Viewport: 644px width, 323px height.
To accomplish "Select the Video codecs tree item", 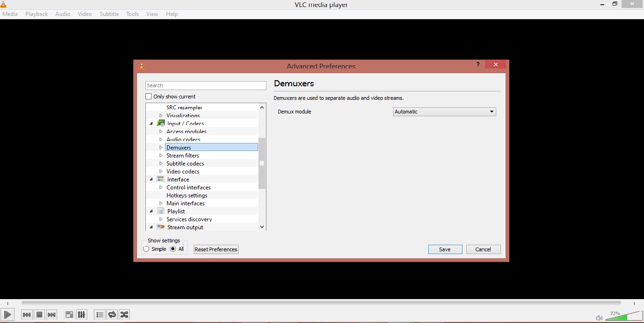I will (x=183, y=172).
